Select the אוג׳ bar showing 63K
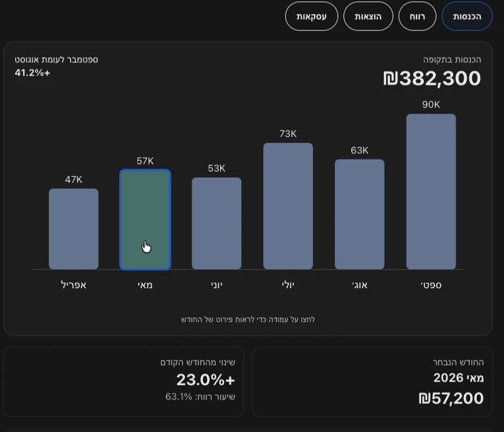This screenshot has width=504, height=432. click(x=359, y=214)
